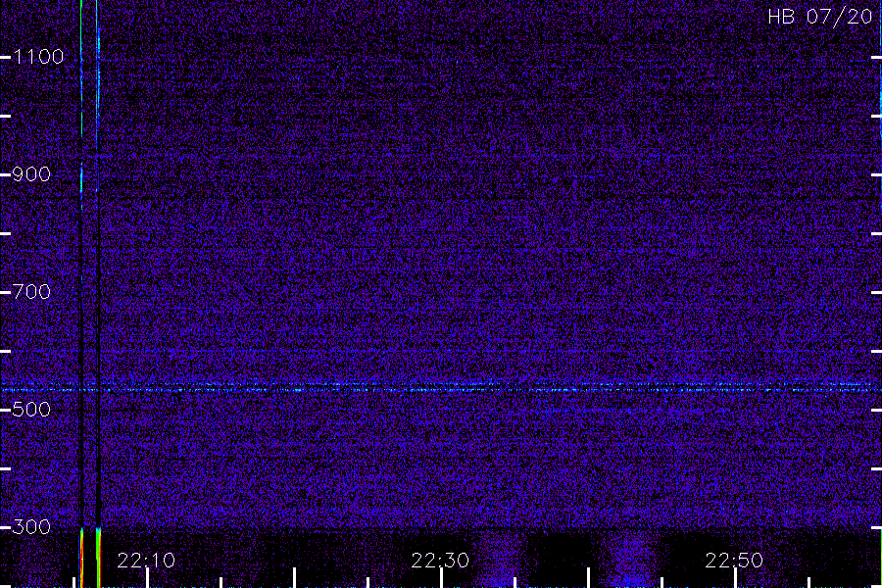This screenshot has width=882, height=588.
Task: Click the 300 frequency axis label
Action: [31, 527]
